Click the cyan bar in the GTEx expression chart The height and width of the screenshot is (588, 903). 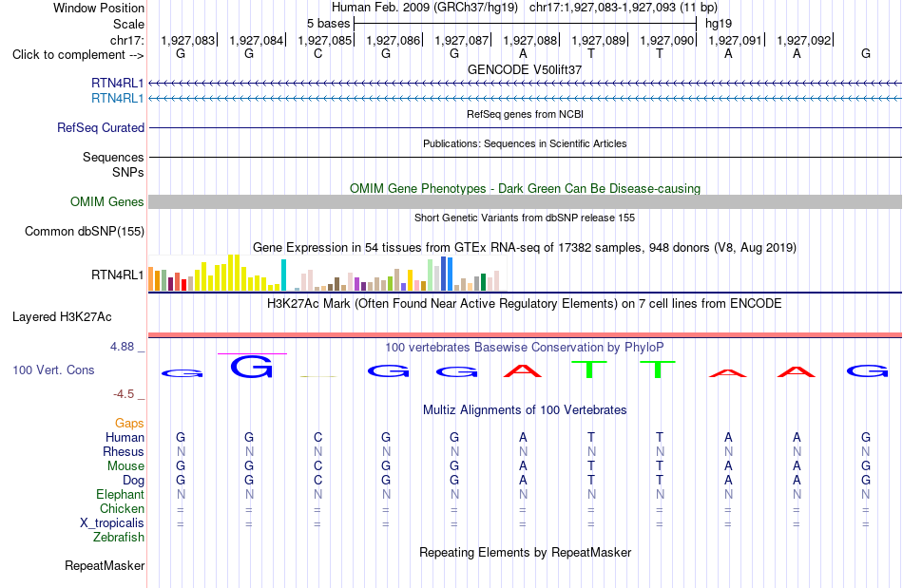283,275
